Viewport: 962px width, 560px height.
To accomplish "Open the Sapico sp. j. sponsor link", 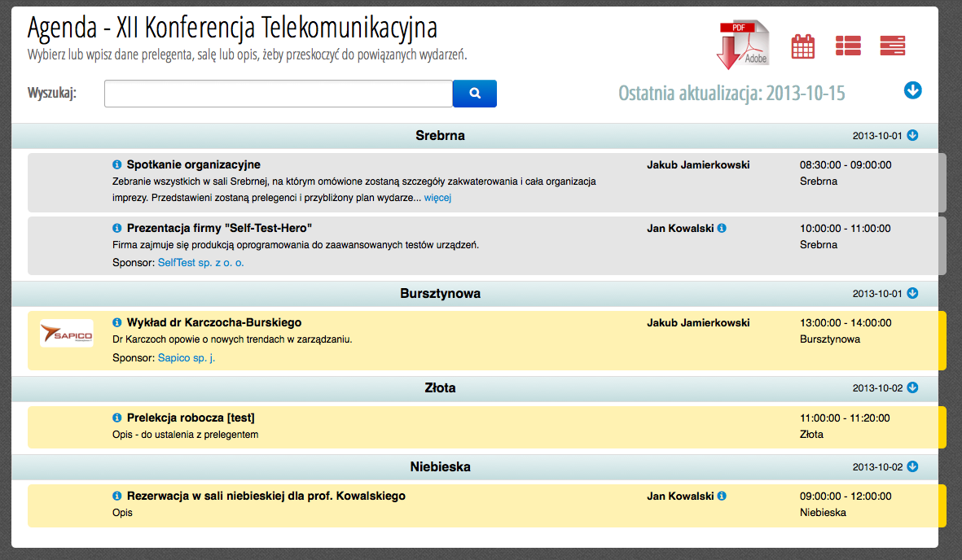I will [x=187, y=357].
